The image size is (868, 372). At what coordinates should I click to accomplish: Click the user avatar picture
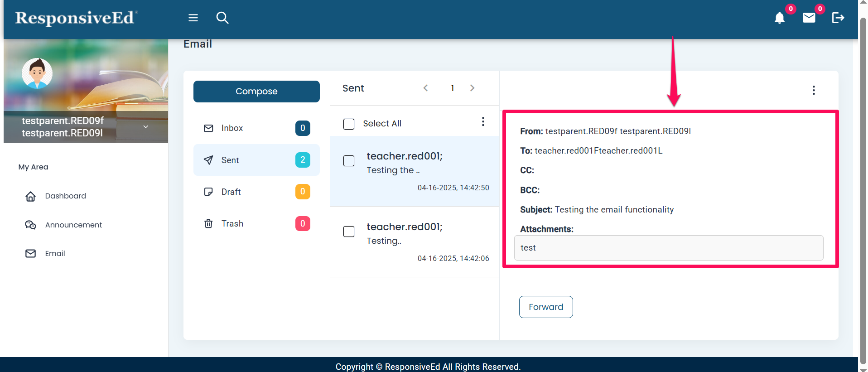37,73
